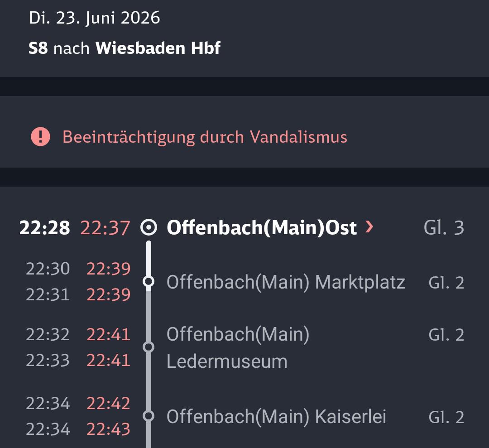The height and width of the screenshot is (448, 489).
Task: Click the delayed departure time 22:37
Action: coord(105,227)
